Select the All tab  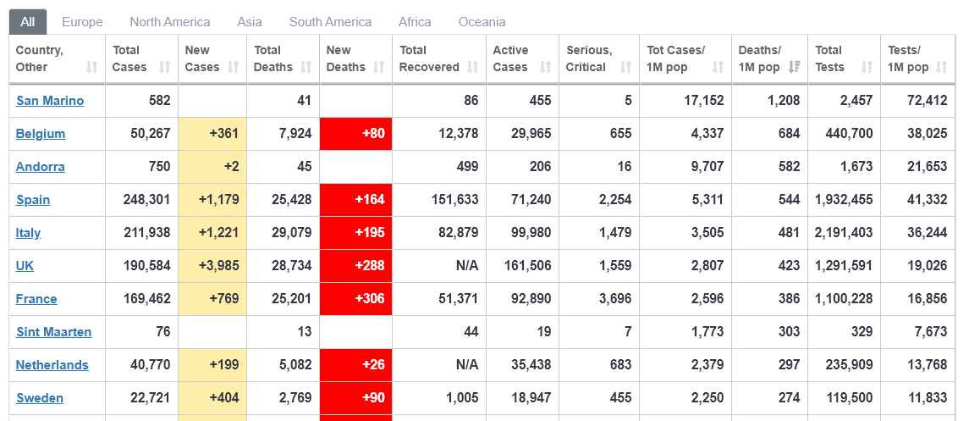click(x=27, y=22)
